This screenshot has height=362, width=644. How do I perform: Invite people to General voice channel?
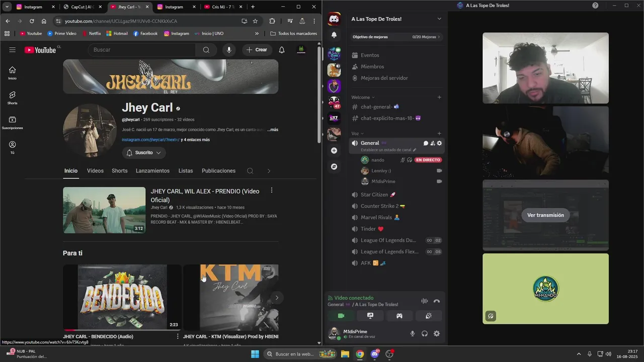[433, 143]
